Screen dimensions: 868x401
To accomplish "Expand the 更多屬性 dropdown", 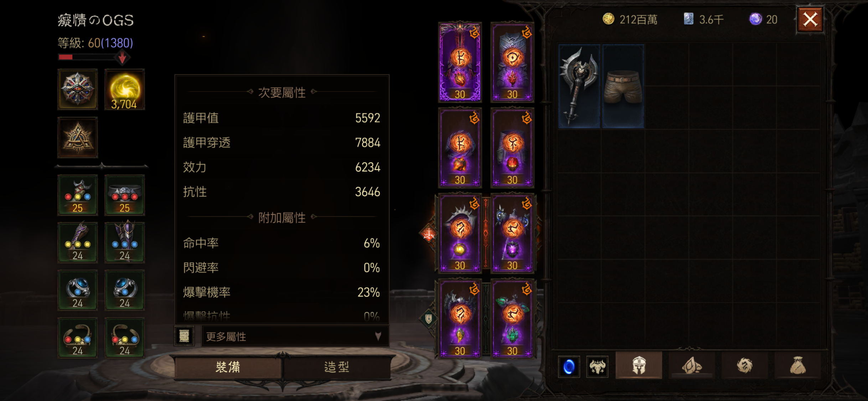I will 295,336.
